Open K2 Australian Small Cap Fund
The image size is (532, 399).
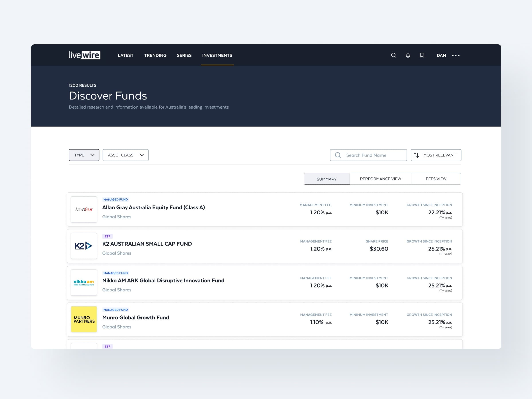[x=147, y=244]
